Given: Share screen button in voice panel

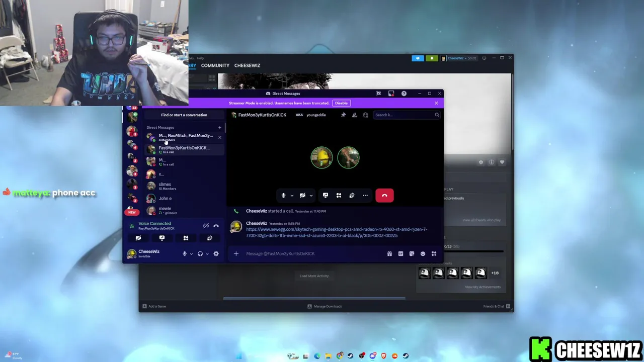Looking at the screenshot, I should (x=162, y=238).
